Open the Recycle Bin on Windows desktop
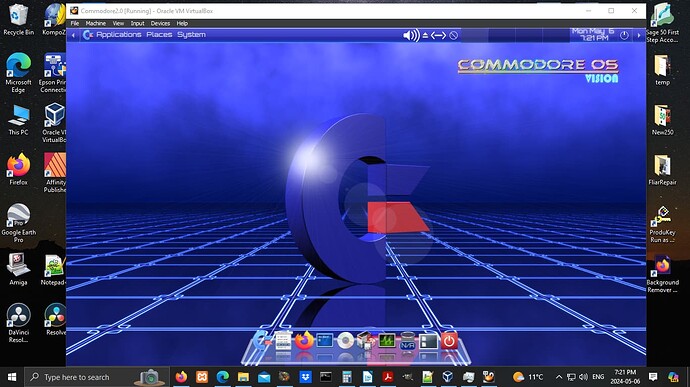 pos(18,20)
